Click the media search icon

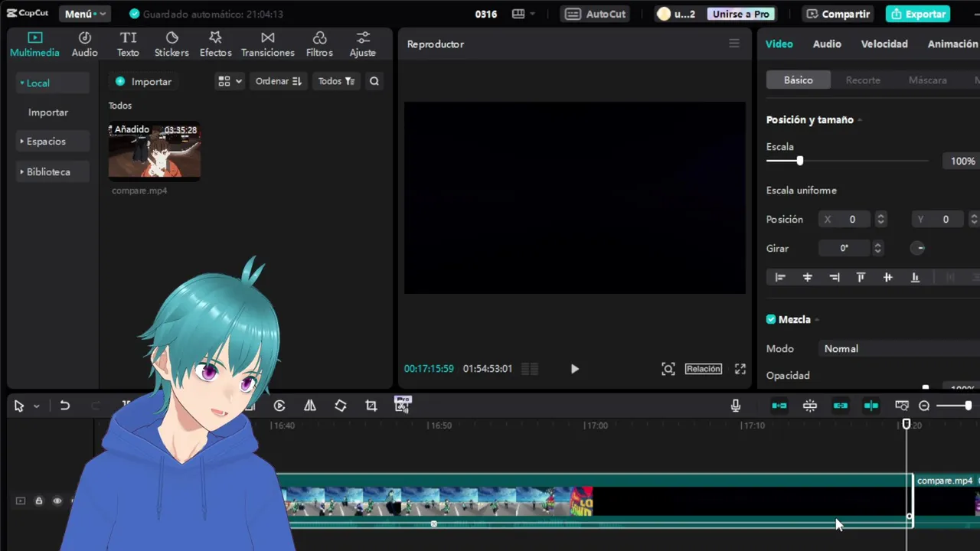click(x=374, y=81)
